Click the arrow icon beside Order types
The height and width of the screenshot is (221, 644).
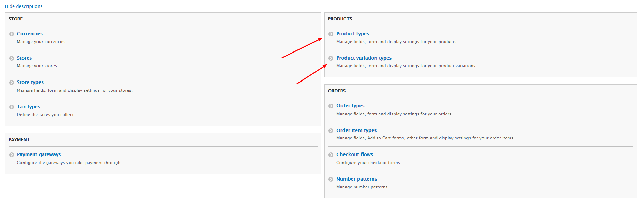(x=331, y=106)
